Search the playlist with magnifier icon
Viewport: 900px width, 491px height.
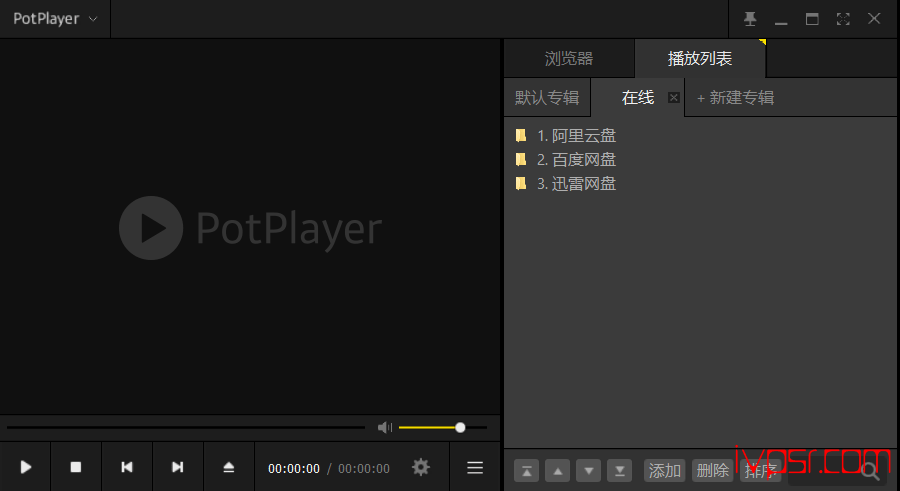pos(870,471)
